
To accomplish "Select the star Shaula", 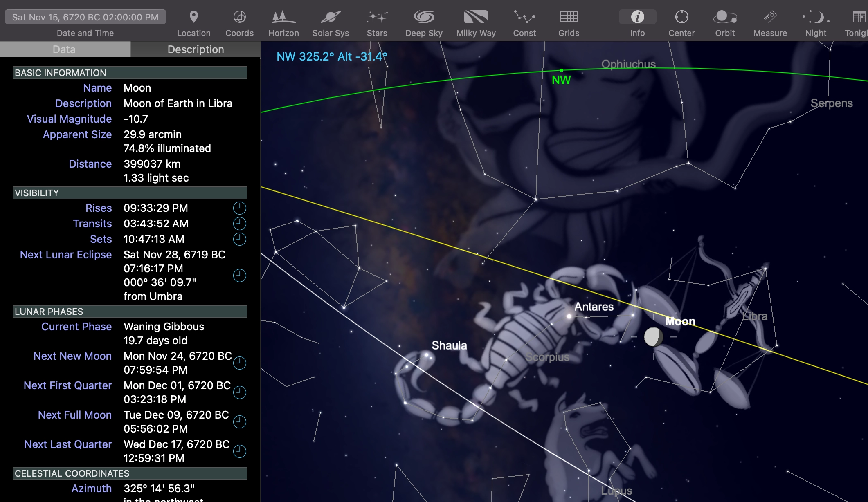I will [x=427, y=356].
